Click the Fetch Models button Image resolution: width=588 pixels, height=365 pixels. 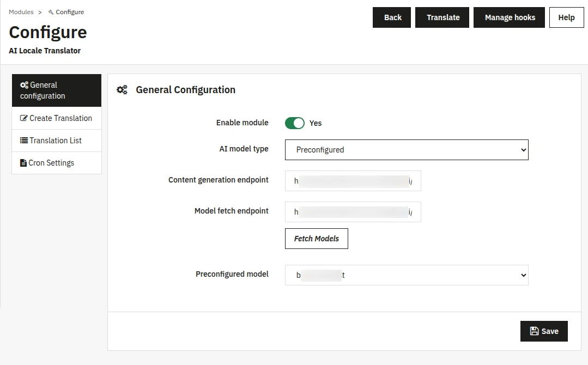(x=317, y=239)
